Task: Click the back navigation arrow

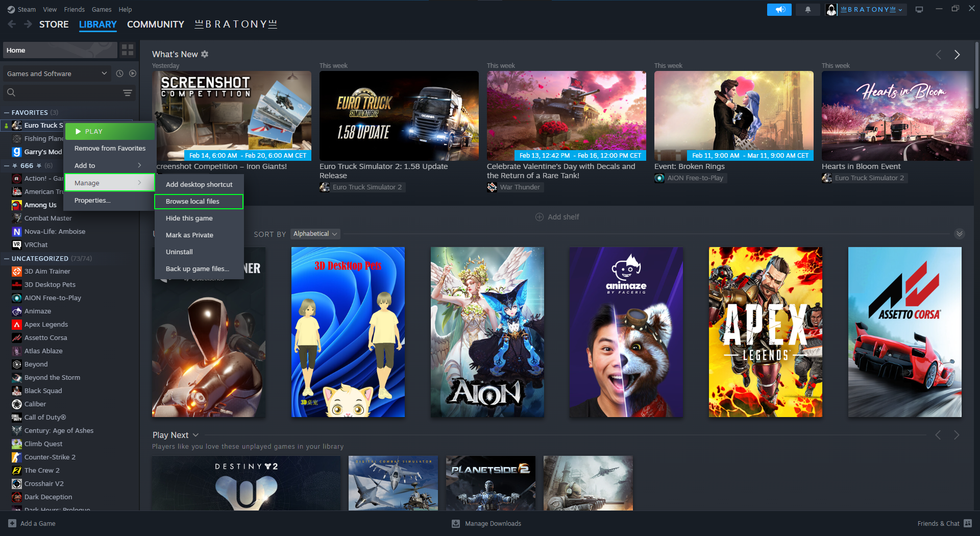Action: (12, 24)
